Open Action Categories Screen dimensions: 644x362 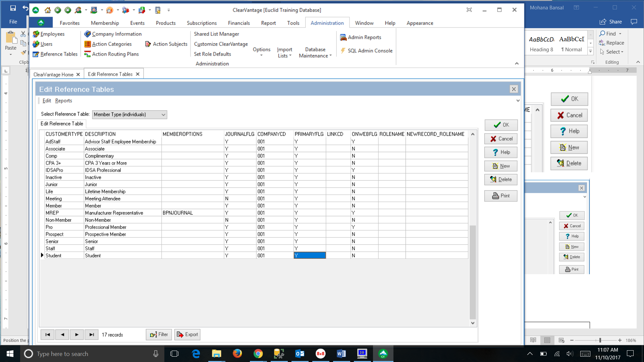coord(108,44)
